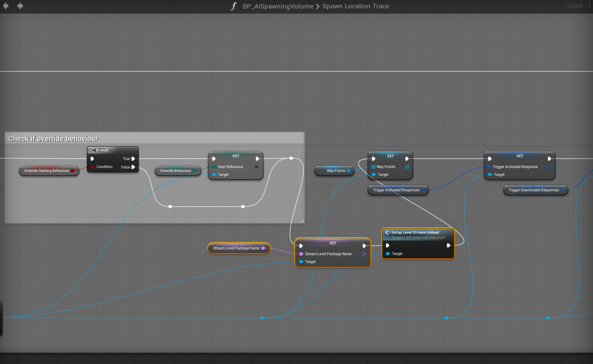Click Spawn Location Trace breadcrumb
This screenshot has height=364, width=593.
pyautogui.click(x=356, y=6)
